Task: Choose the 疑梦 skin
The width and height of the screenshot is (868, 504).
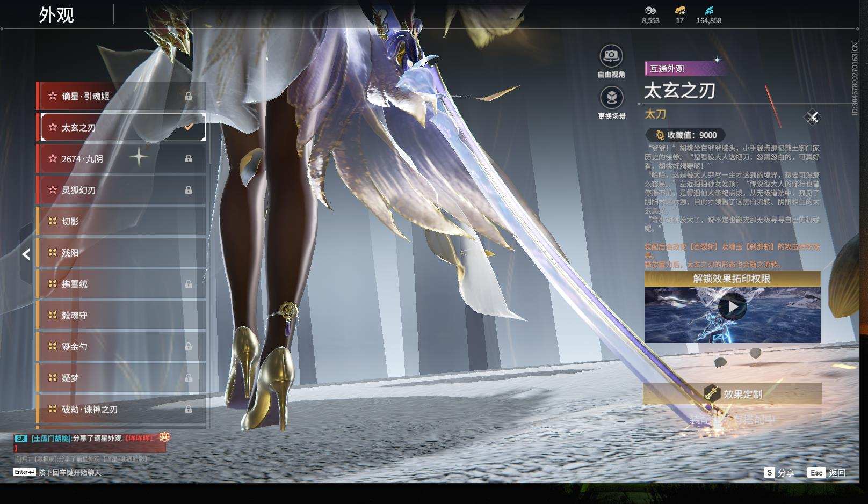Action: point(121,378)
